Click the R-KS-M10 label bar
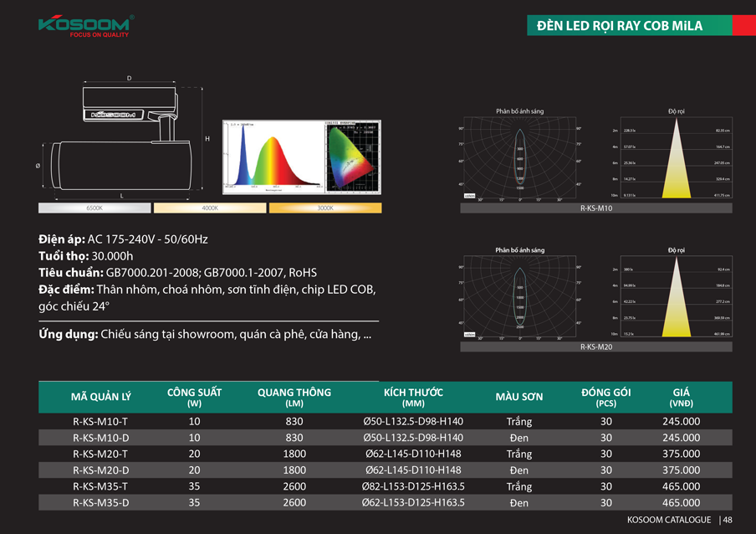The width and height of the screenshot is (756, 534). click(596, 208)
